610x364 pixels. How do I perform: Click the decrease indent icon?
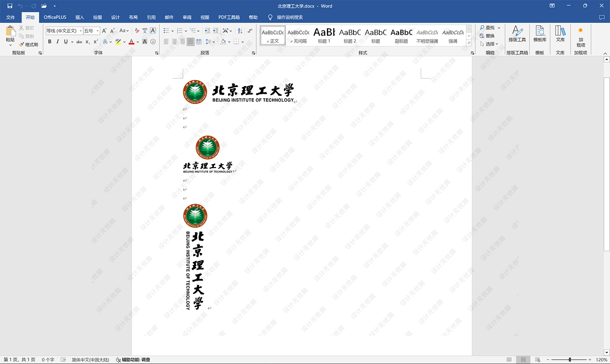(207, 31)
